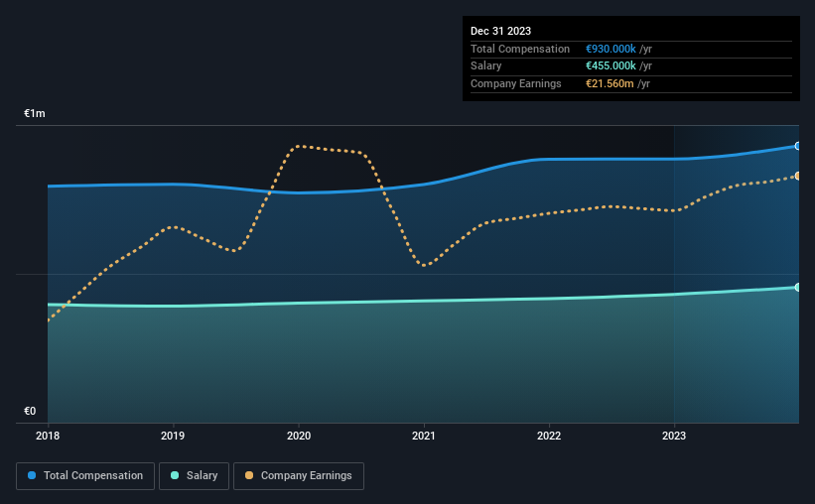815x504 pixels.
Task: Click the €0 y-axis label
Action: [x=30, y=411]
